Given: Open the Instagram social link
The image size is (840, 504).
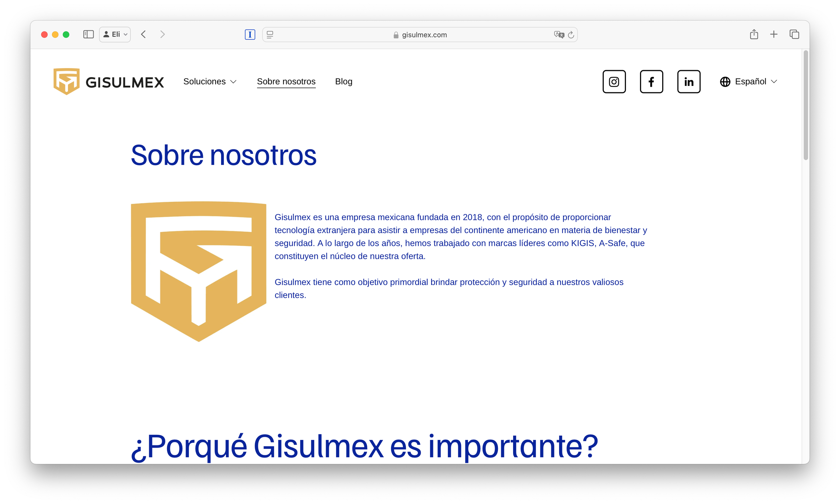Looking at the screenshot, I should 614,82.
